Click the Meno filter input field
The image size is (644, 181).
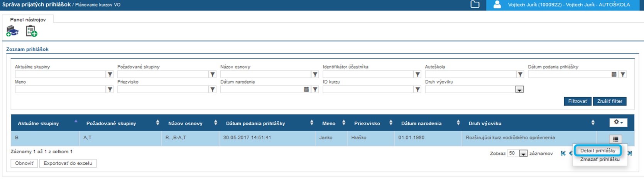pyautogui.click(x=60, y=89)
